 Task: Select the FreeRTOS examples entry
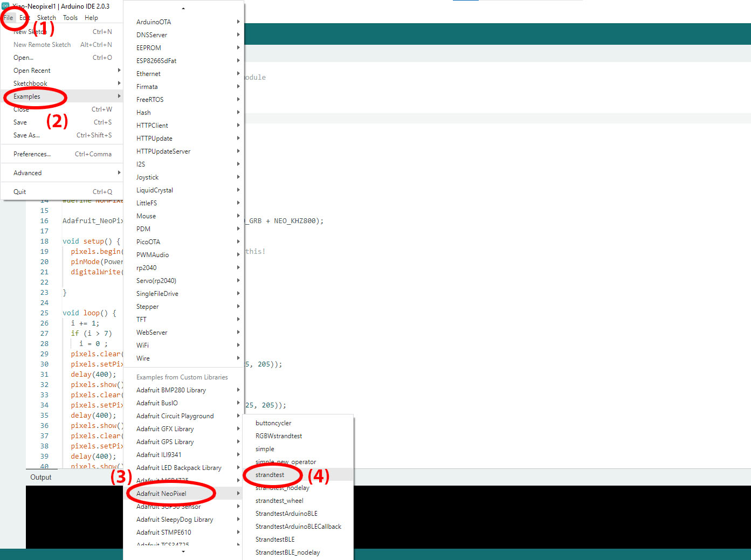[183, 100]
